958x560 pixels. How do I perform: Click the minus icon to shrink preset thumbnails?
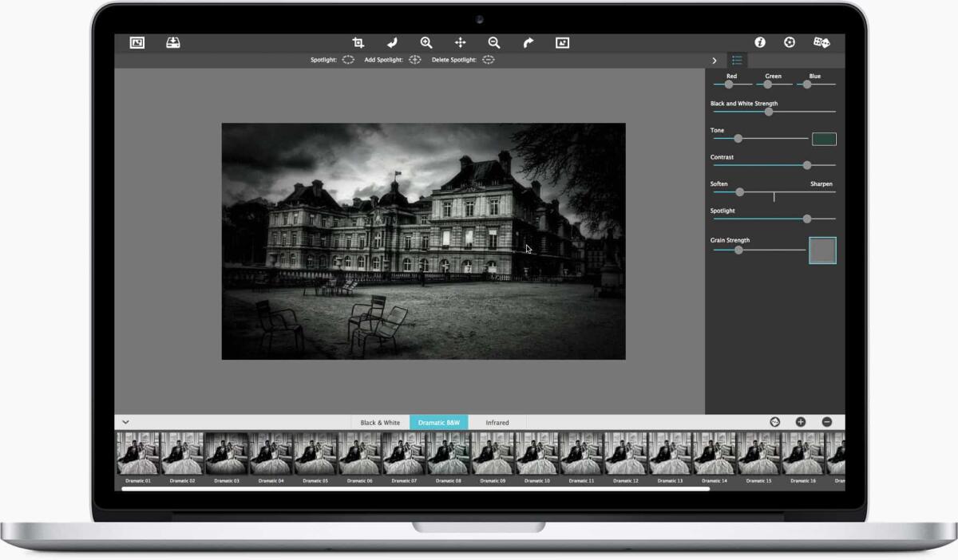[x=825, y=421]
